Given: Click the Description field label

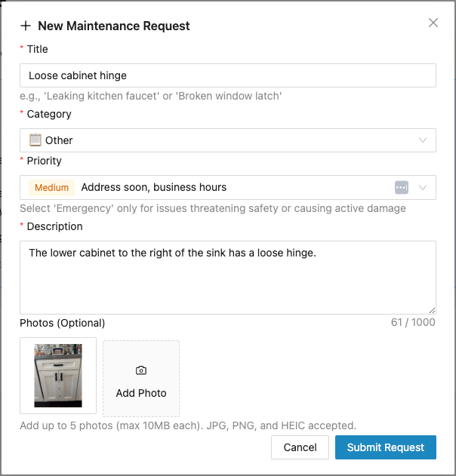Looking at the screenshot, I should (54, 226).
